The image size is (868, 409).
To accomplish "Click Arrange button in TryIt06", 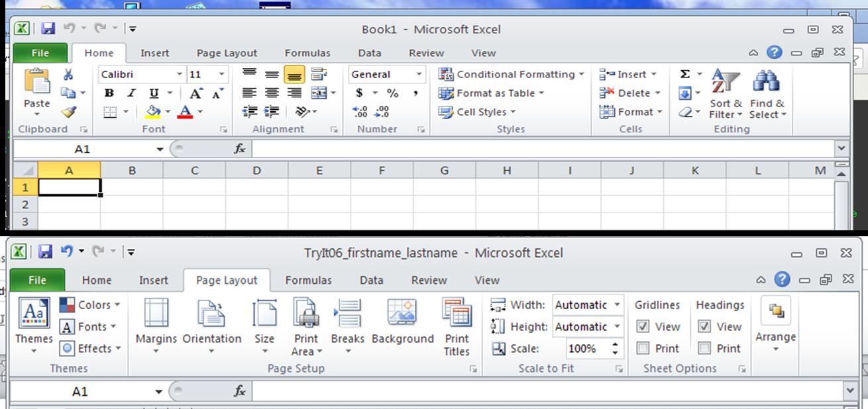I will click(x=775, y=324).
